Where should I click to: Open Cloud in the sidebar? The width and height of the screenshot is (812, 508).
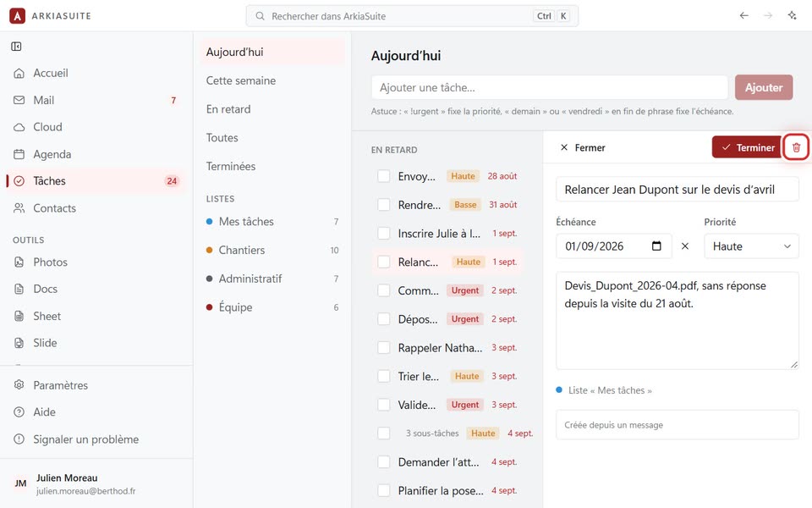coord(96,127)
